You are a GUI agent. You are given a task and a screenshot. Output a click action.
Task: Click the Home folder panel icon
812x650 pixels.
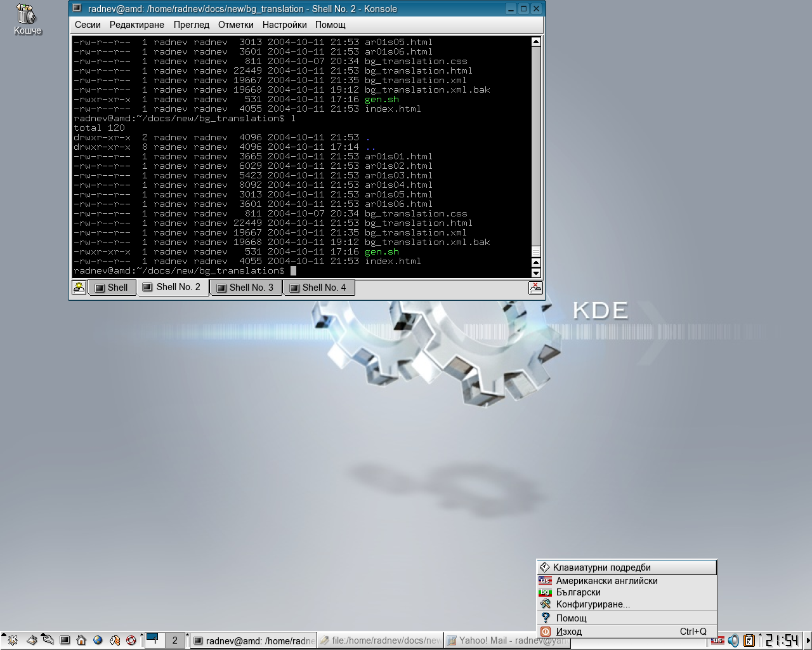(81, 640)
